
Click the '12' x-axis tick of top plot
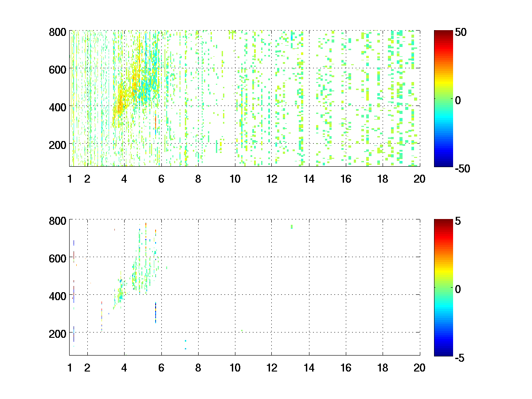tap(272, 179)
